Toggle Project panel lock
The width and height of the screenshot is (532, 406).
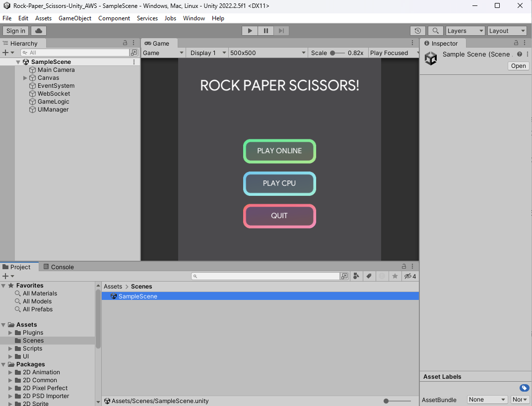404,266
